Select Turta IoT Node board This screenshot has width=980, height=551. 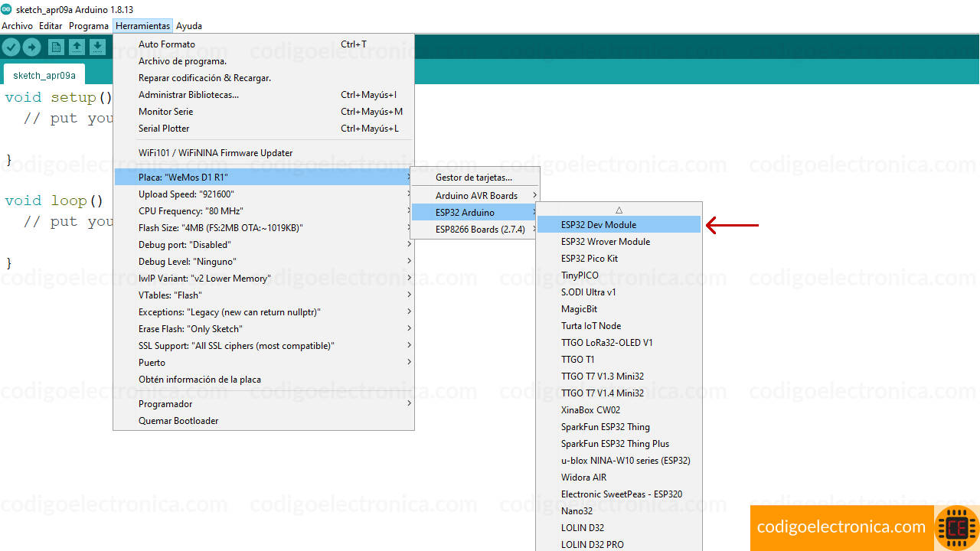point(619,326)
